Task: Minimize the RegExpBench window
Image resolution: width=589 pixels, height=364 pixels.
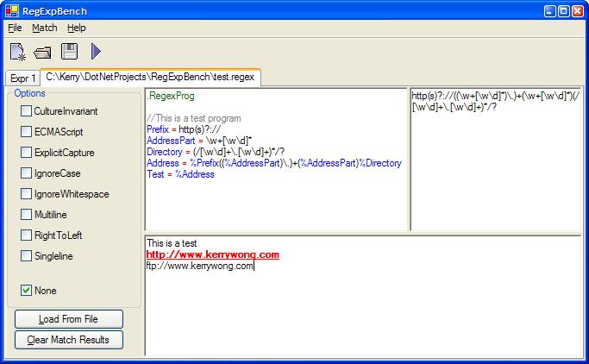Action: coord(550,11)
